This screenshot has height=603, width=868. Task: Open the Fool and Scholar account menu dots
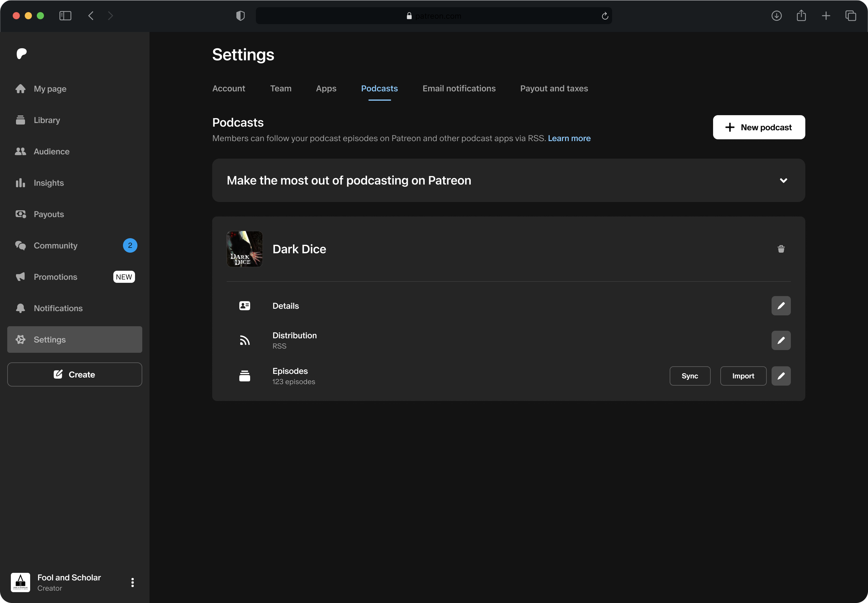point(133,582)
